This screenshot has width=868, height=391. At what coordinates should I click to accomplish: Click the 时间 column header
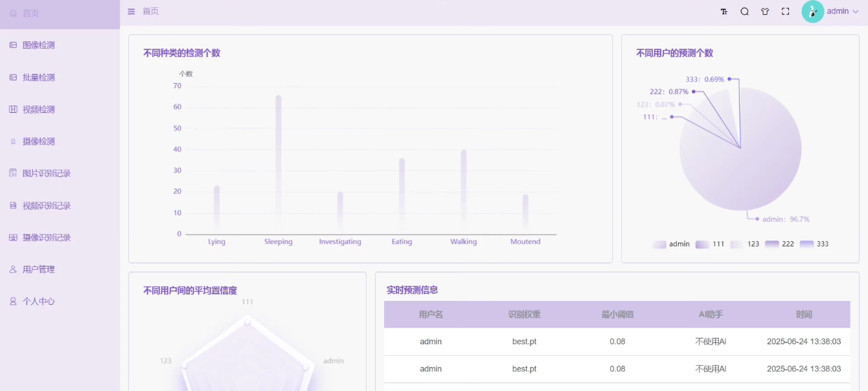pos(804,314)
